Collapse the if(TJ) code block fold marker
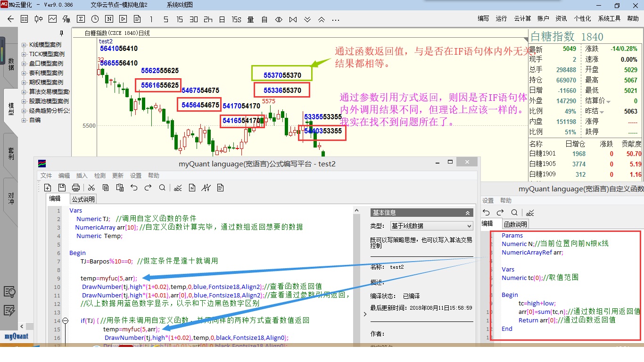Screen dimensions: 644x362 pos(66,321)
